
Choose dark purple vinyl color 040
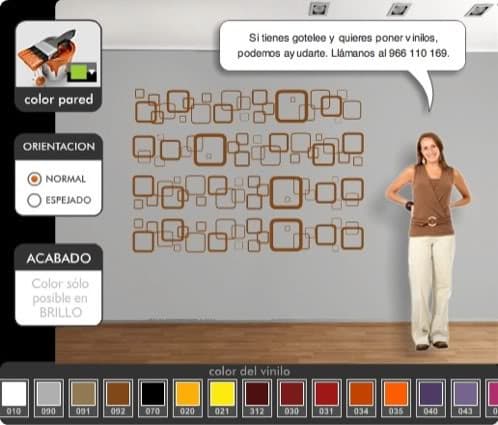pyautogui.click(x=431, y=398)
